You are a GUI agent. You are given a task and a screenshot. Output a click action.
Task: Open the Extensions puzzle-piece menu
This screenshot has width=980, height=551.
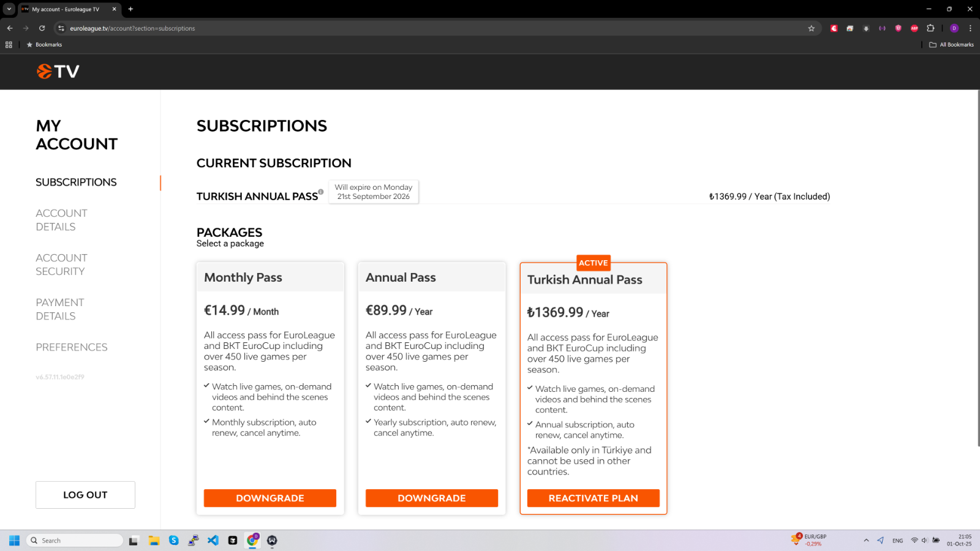click(930, 28)
